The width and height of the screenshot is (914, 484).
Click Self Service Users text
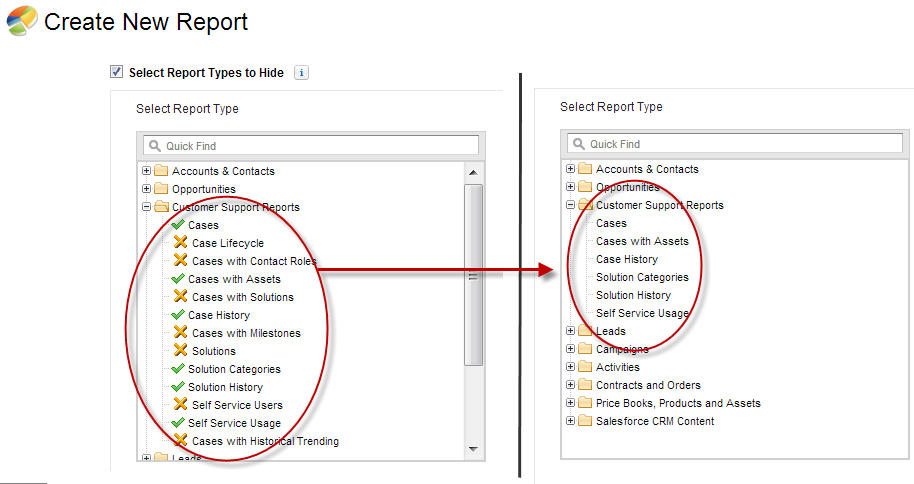point(237,405)
